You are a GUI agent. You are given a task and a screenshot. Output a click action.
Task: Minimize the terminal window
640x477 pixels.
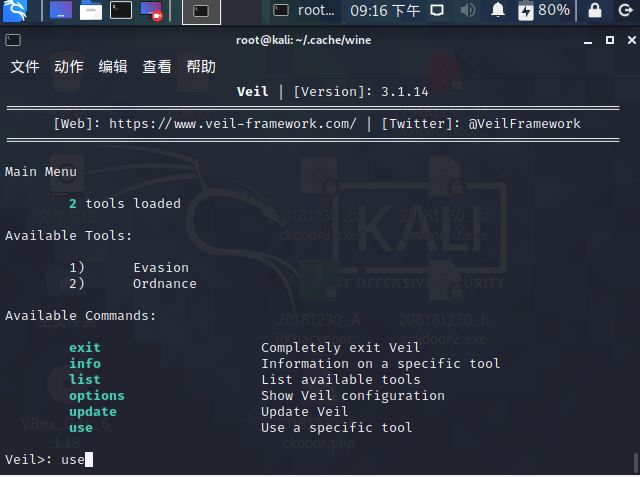click(x=588, y=40)
